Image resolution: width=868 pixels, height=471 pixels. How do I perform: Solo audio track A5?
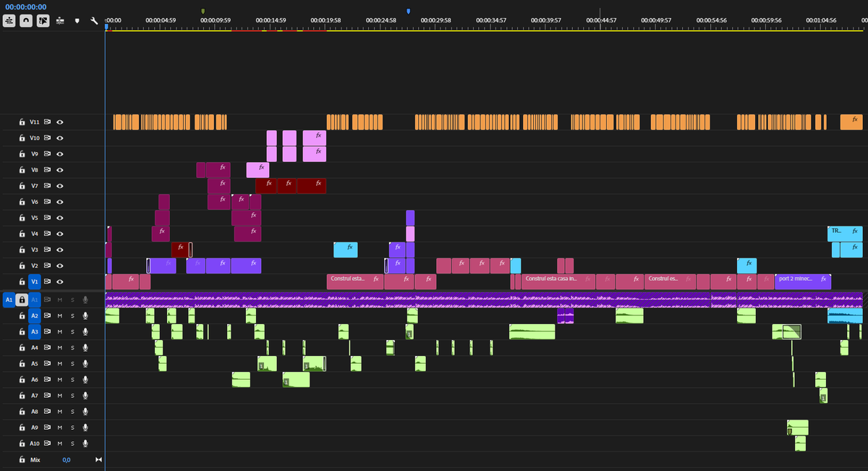tap(72, 363)
